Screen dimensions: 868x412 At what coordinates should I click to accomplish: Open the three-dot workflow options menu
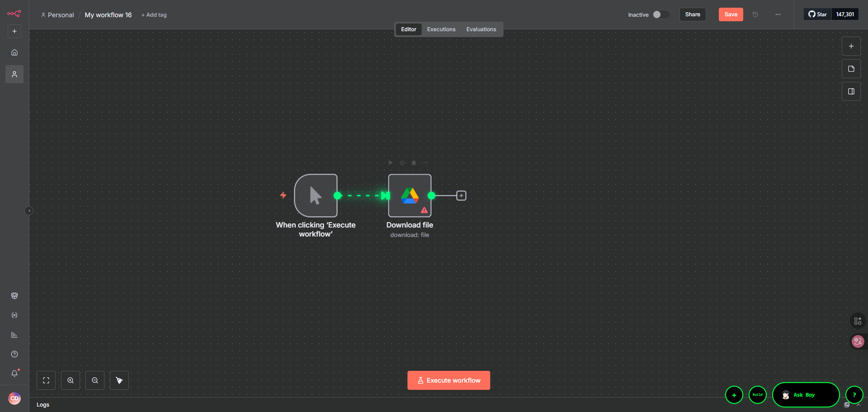(x=778, y=14)
